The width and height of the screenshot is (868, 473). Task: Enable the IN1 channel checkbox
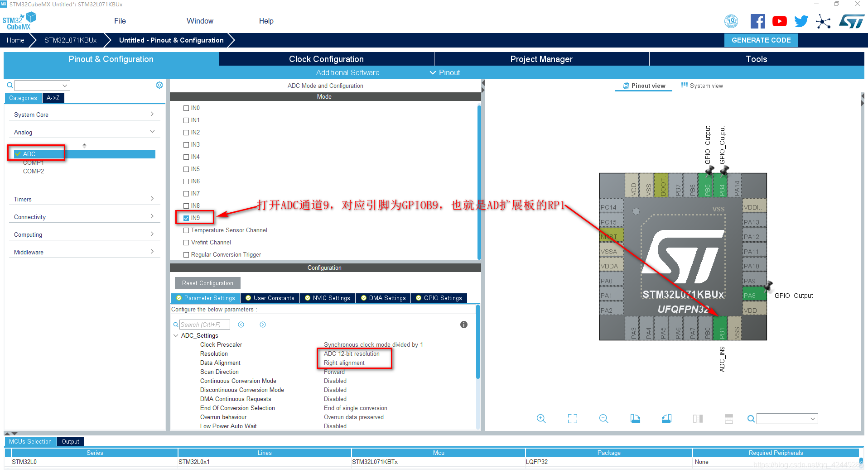point(186,120)
